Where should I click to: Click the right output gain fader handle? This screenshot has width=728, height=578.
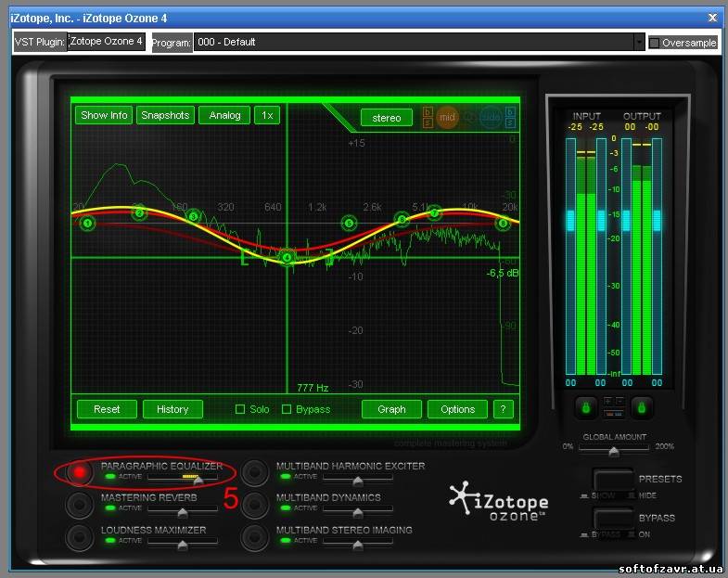657,221
